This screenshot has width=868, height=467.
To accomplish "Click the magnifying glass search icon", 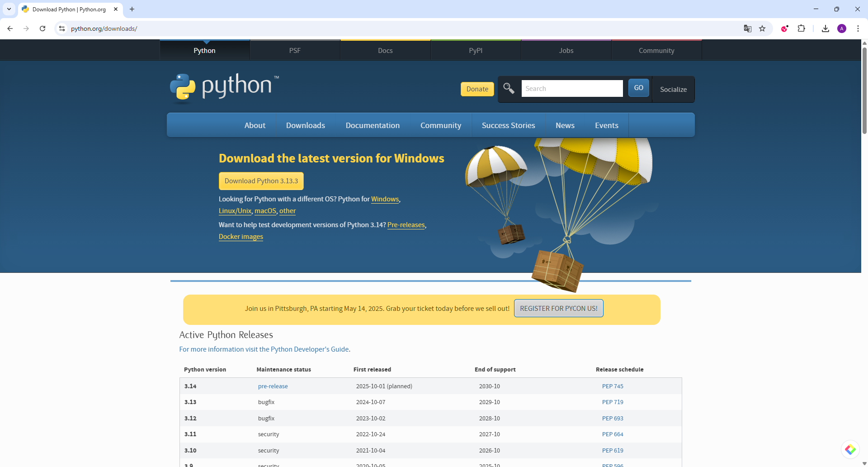I will click(509, 88).
